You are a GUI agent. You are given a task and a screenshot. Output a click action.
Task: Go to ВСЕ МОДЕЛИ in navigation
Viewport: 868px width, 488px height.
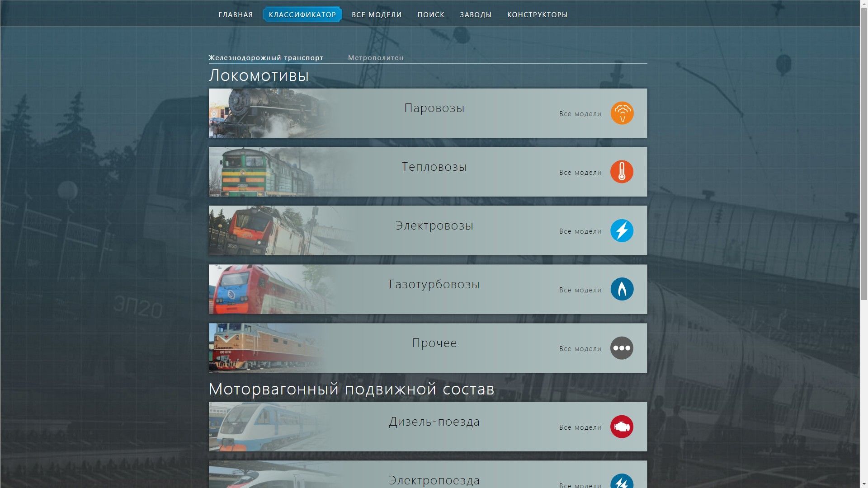click(x=377, y=14)
